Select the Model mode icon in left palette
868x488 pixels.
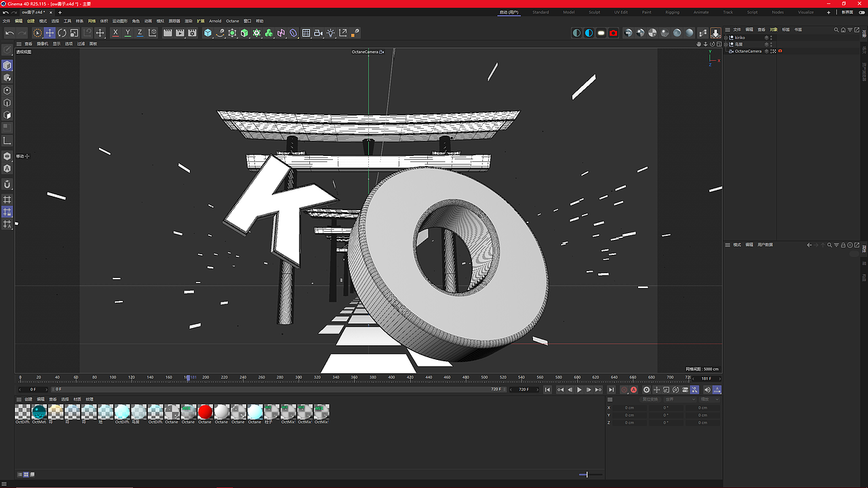point(7,66)
